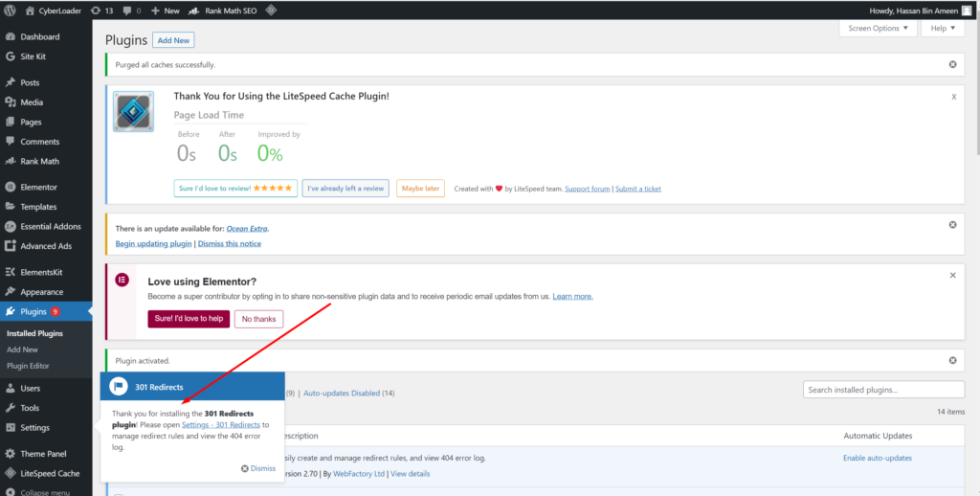This screenshot has height=496, width=980.
Task: Open Advanced Ads in the sidebar
Action: click(x=46, y=246)
